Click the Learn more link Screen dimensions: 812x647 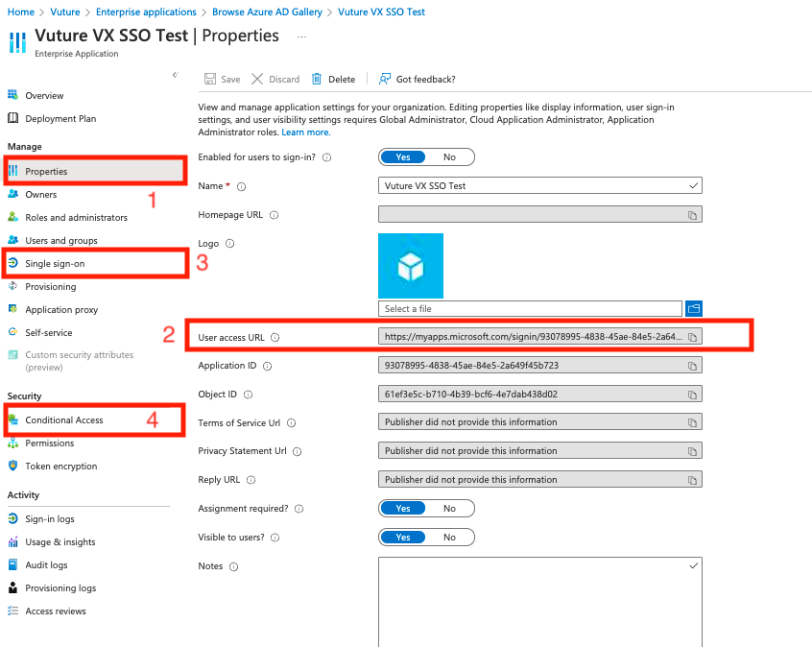pyautogui.click(x=305, y=132)
